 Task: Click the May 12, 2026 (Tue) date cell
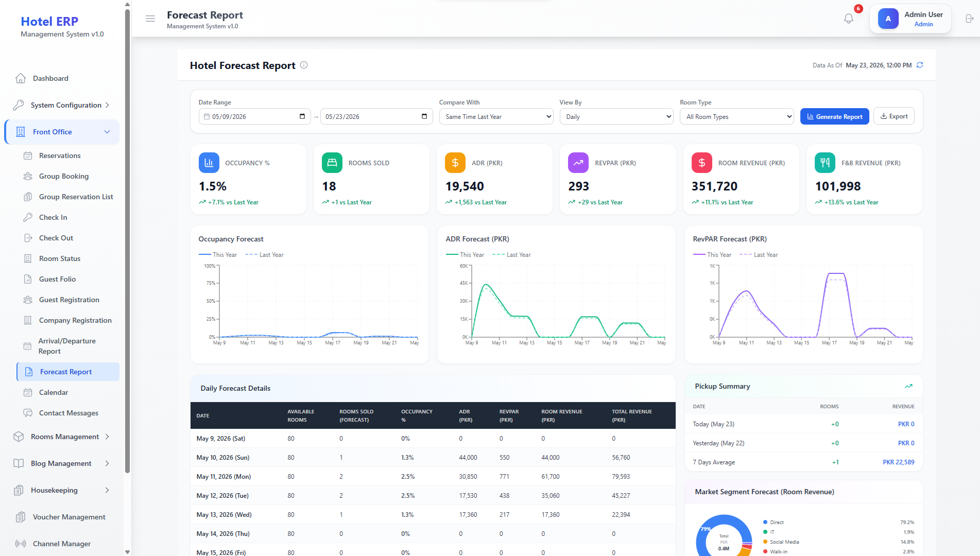(222, 496)
